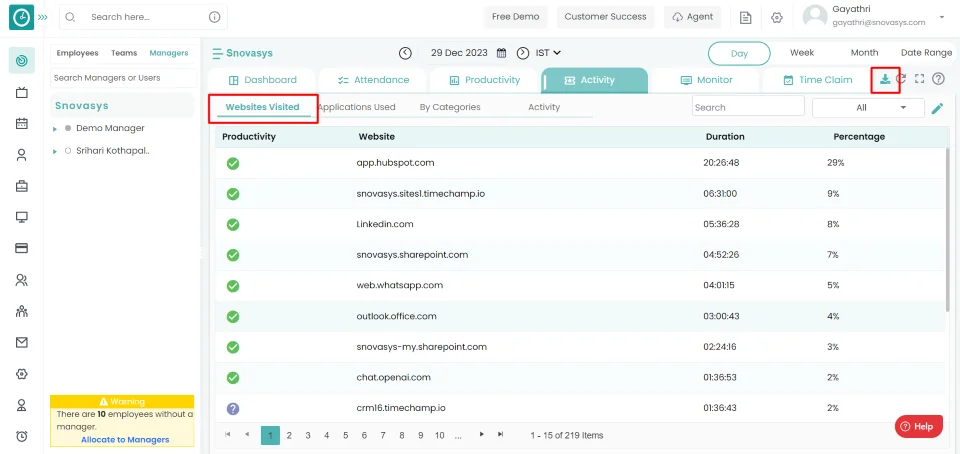960x454 pixels.
Task: Open the TV monitor sidebar icon
Action: [x=21, y=92]
